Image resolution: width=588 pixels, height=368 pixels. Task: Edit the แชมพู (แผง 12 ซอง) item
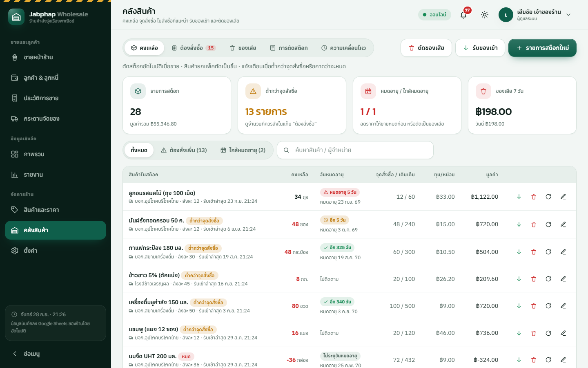(x=563, y=333)
